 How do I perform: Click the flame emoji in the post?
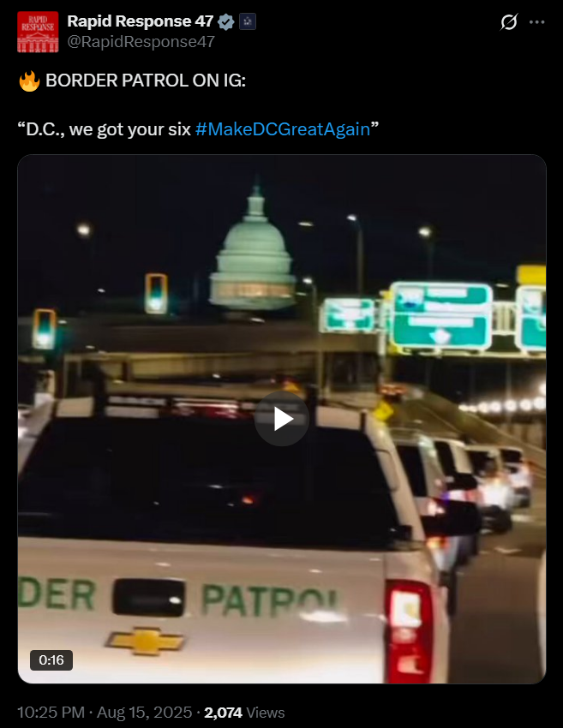pos(29,81)
